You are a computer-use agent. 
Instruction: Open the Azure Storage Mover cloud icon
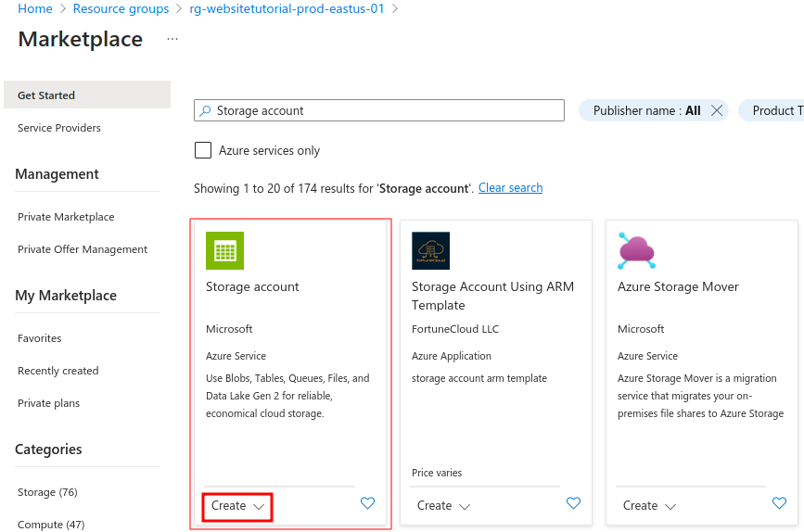point(636,250)
